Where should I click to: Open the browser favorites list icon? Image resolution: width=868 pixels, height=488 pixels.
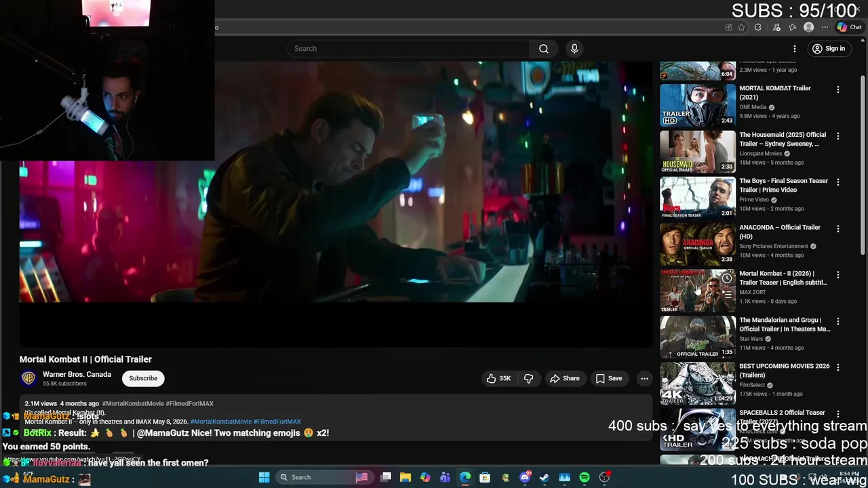792,28
